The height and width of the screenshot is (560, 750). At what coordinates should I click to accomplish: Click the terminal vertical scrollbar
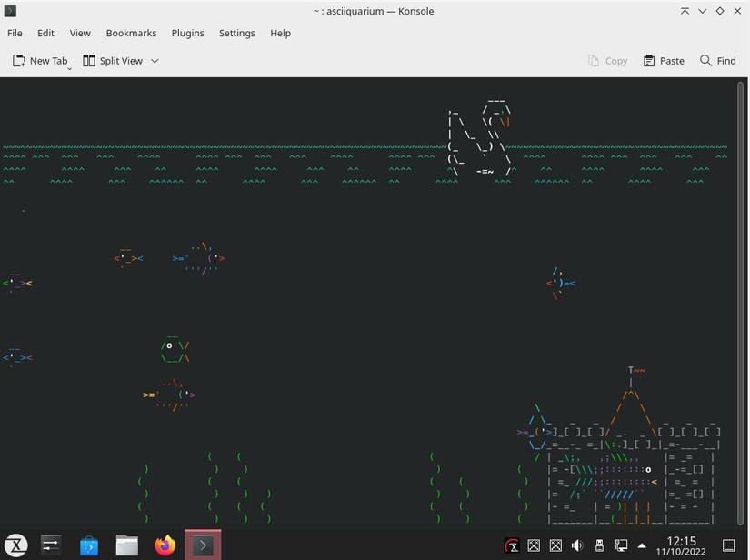740,304
